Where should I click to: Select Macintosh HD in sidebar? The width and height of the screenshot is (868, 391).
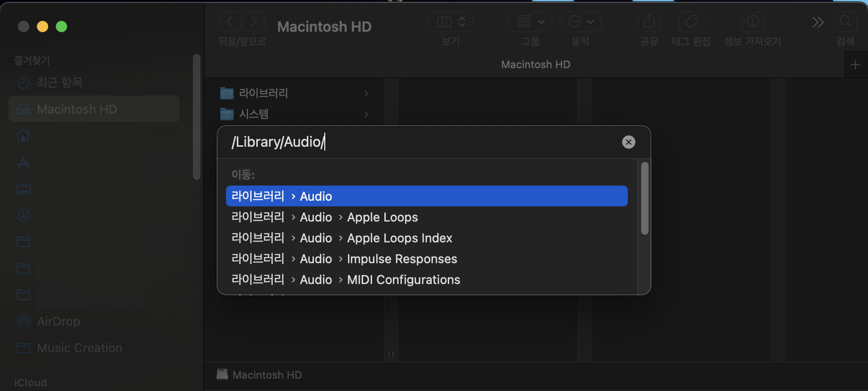[x=94, y=109]
